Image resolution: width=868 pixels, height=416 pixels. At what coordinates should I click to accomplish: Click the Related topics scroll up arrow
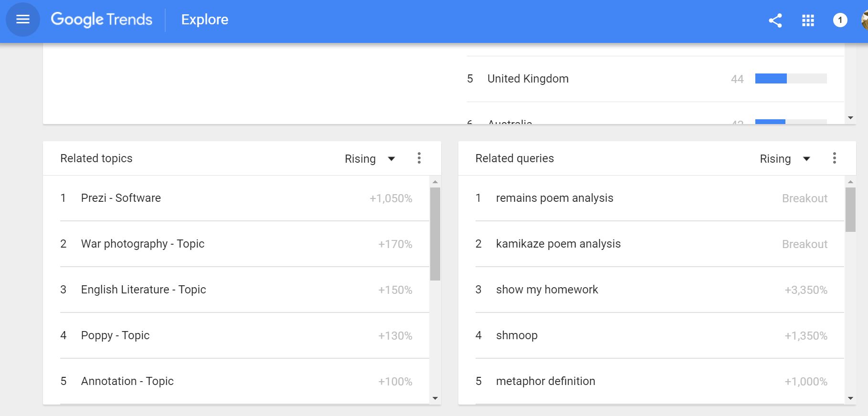pos(435,182)
